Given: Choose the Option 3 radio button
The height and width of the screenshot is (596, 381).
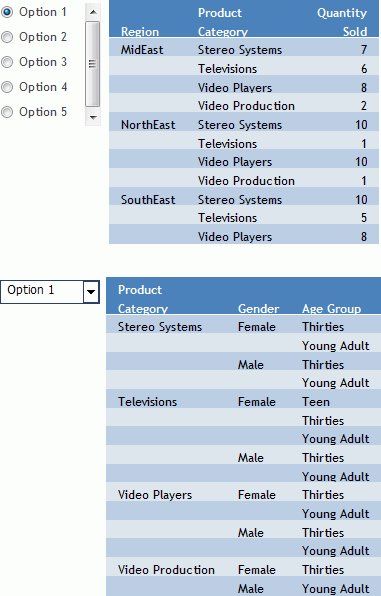Looking at the screenshot, I should click(7, 62).
